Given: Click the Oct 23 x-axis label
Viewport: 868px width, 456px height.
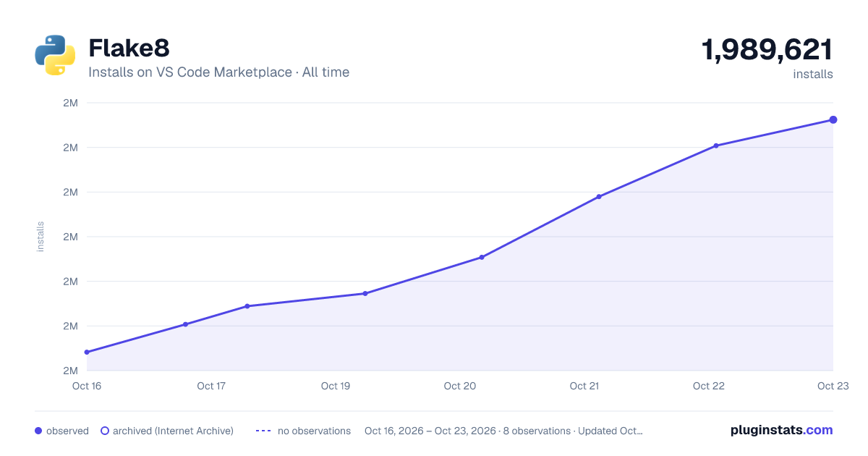Looking at the screenshot, I should pyautogui.click(x=833, y=386).
